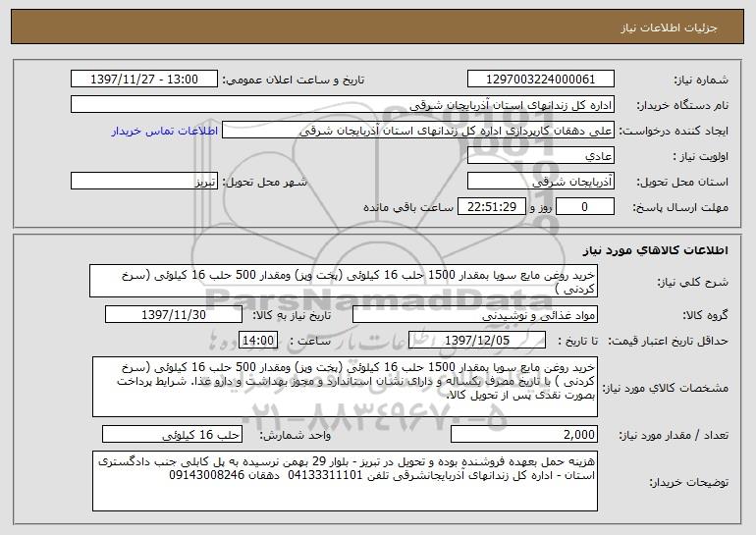The height and width of the screenshot is (535, 756).
Task: Click the price validity date field 1397/12/05
Action: click(x=477, y=341)
